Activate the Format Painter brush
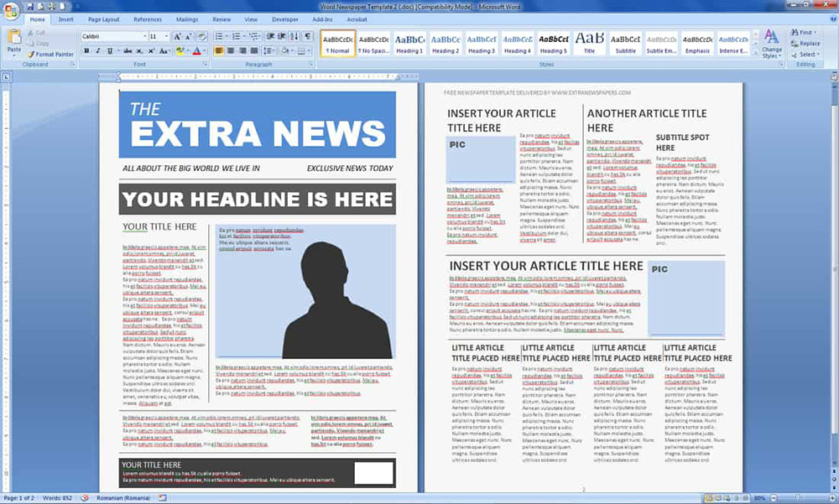 point(51,54)
